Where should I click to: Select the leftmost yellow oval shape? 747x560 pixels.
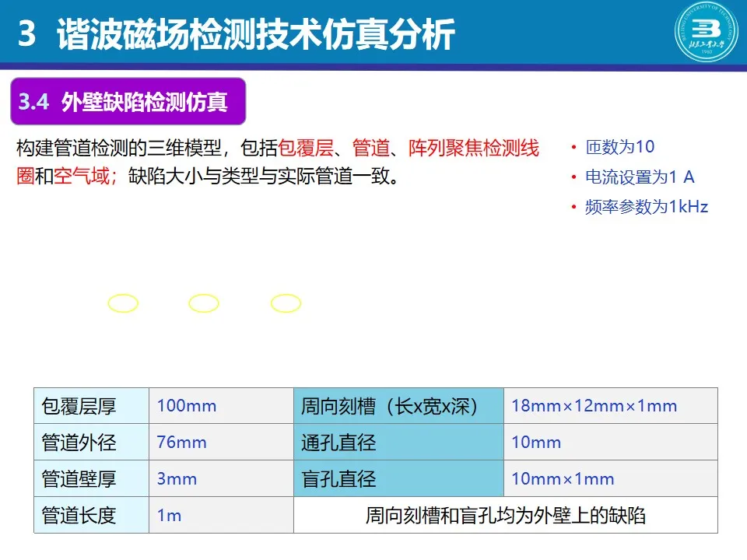point(123,303)
